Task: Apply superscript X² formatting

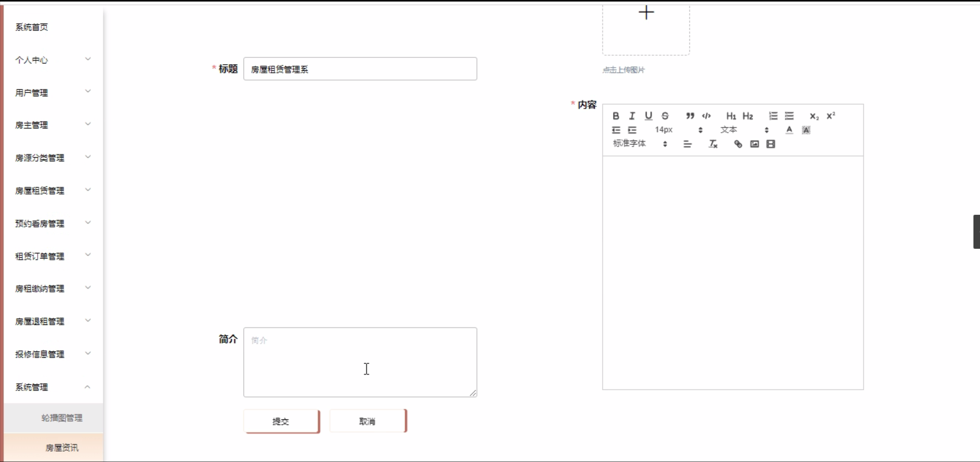Action: pos(830,116)
